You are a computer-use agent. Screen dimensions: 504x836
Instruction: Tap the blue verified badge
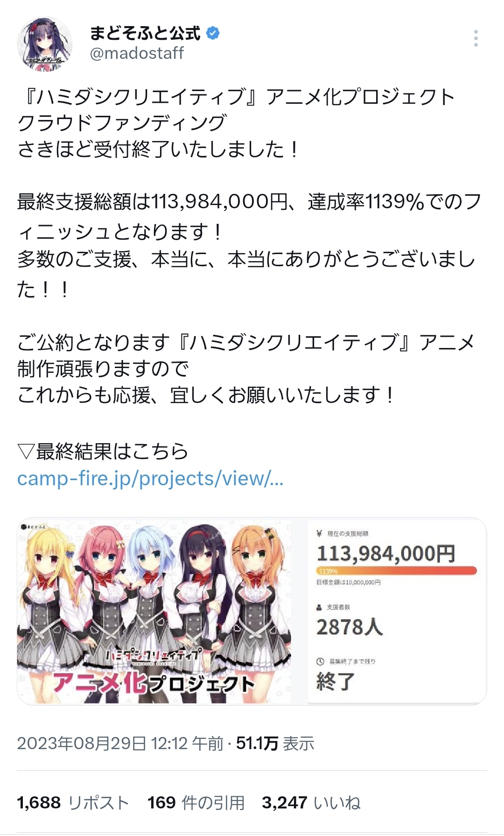point(213,33)
